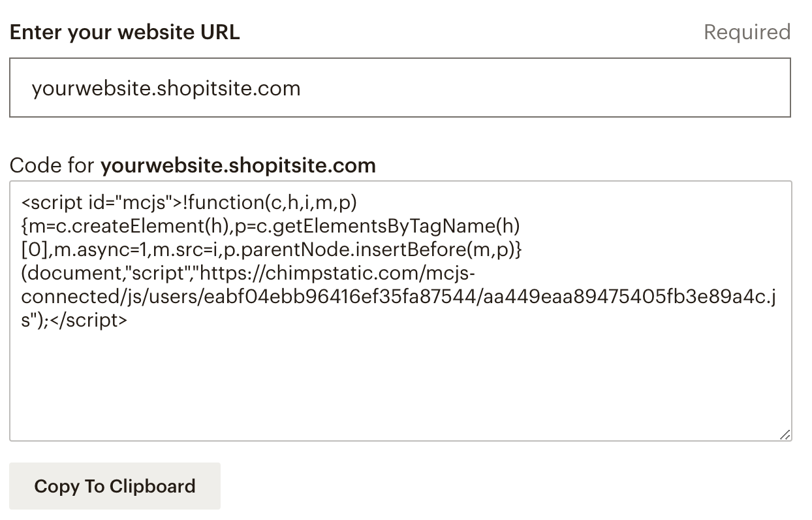
Task: Click the empty area inside the code box
Action: [x=399, y=385]
